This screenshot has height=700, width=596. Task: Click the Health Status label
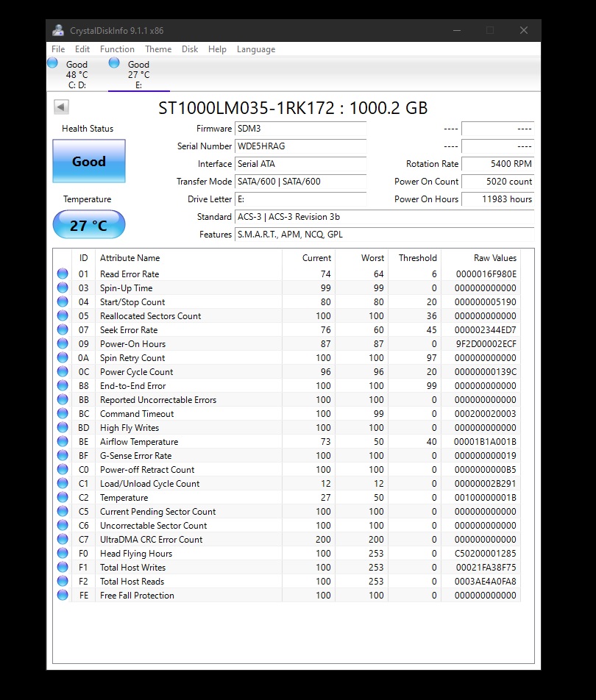(88, 129)
